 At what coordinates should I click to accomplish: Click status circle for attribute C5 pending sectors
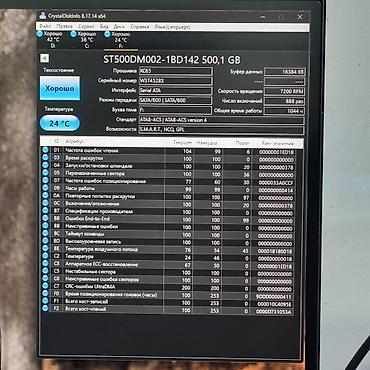(45, 272)
